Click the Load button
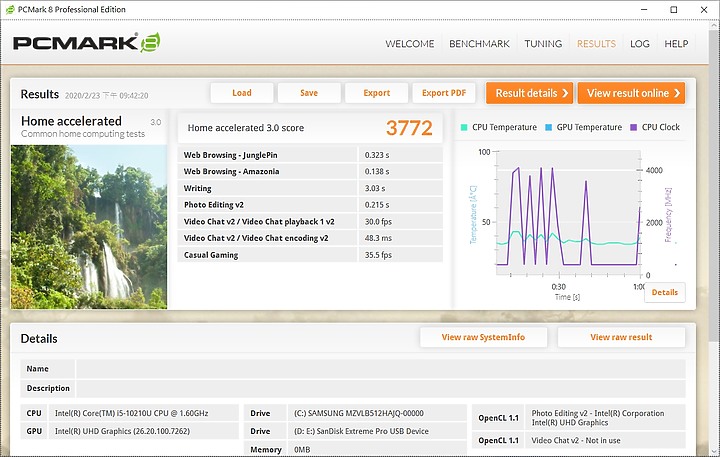Image resolution: width=720 pixels, height=457 pixels. pos(242,93)
